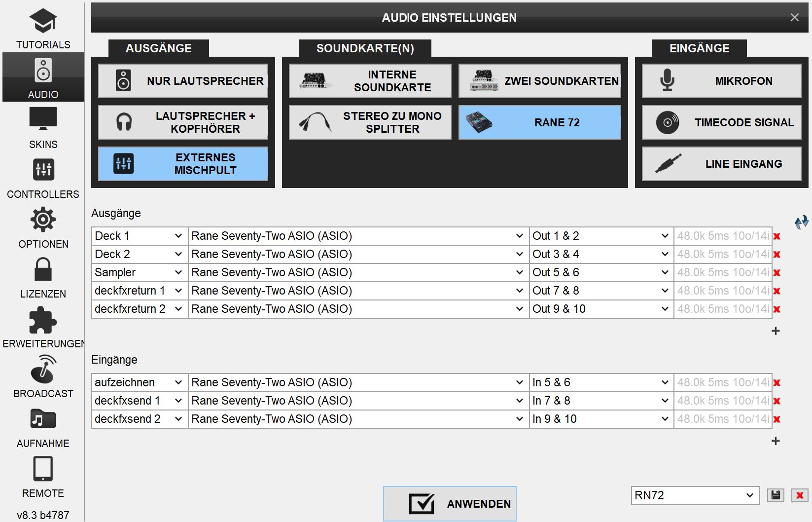Open the Out 5 & 6 channel dropdown
Viewport: 812px width, 522px height.
[x=601, y=272]
